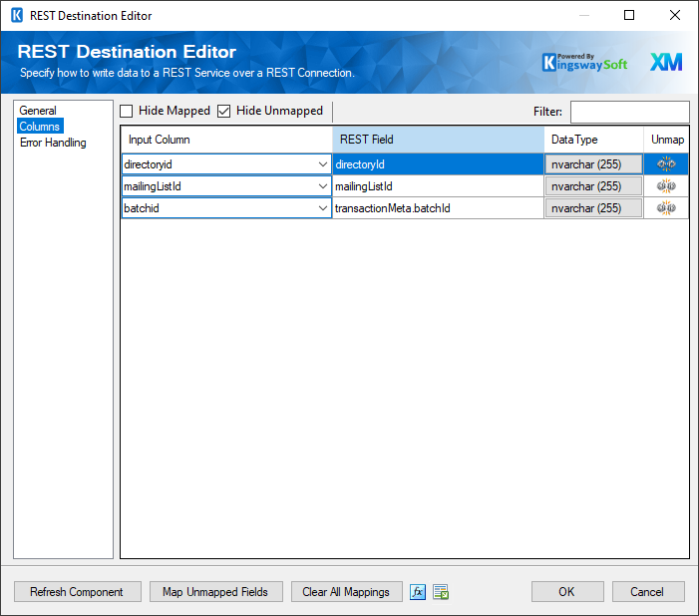This screenshot has width=699, height=616.
Task: Open the batchid input column dropdown
Action: [323, 207]
